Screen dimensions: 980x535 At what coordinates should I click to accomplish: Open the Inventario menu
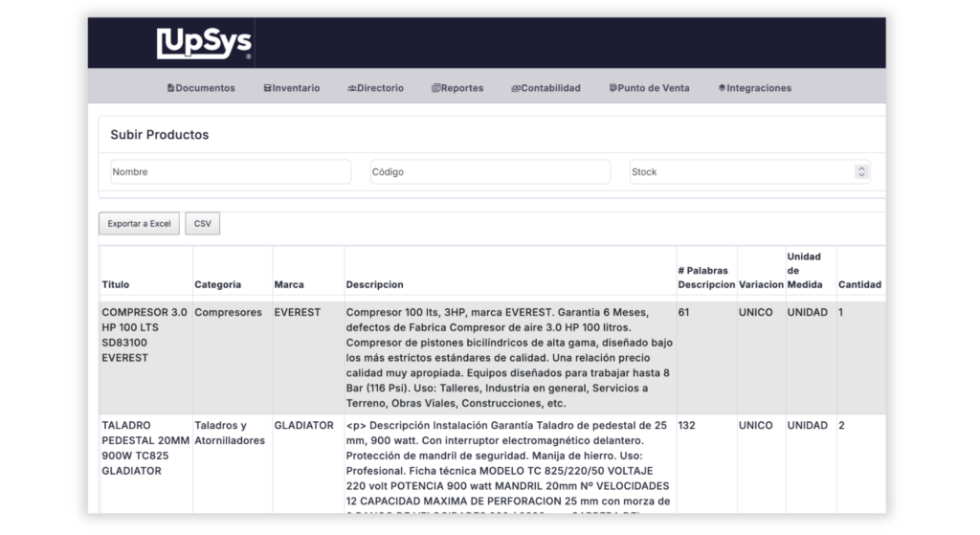point(292,88)
